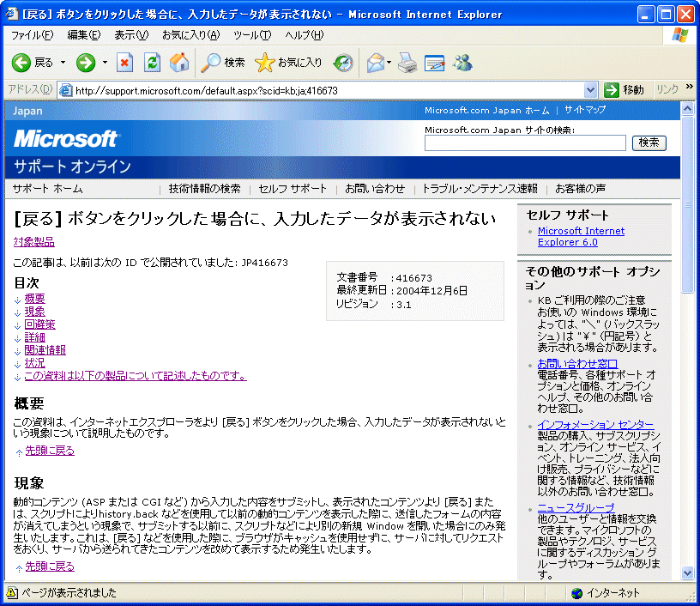Click the 検索 button beside site search
700x606 pixels.
649,142
